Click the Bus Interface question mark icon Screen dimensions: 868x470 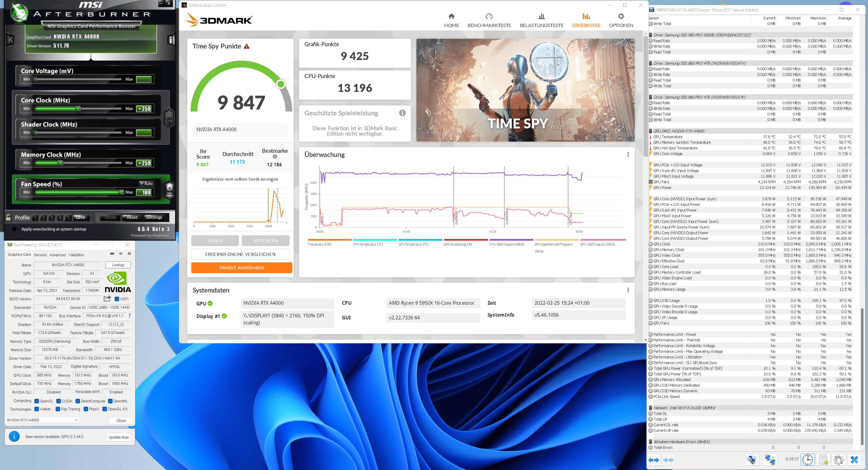[x=129, y=316]
